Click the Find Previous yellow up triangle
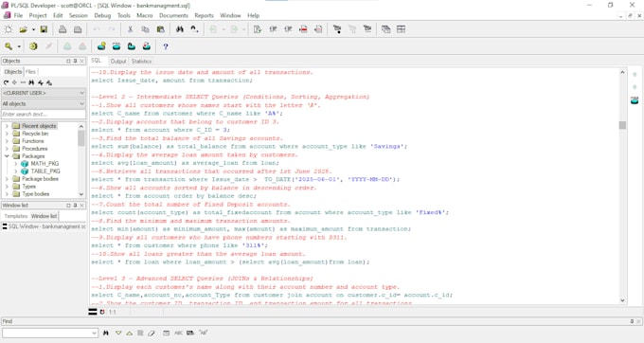This screenshot has width=644, height=343. (x=130, y=333)
